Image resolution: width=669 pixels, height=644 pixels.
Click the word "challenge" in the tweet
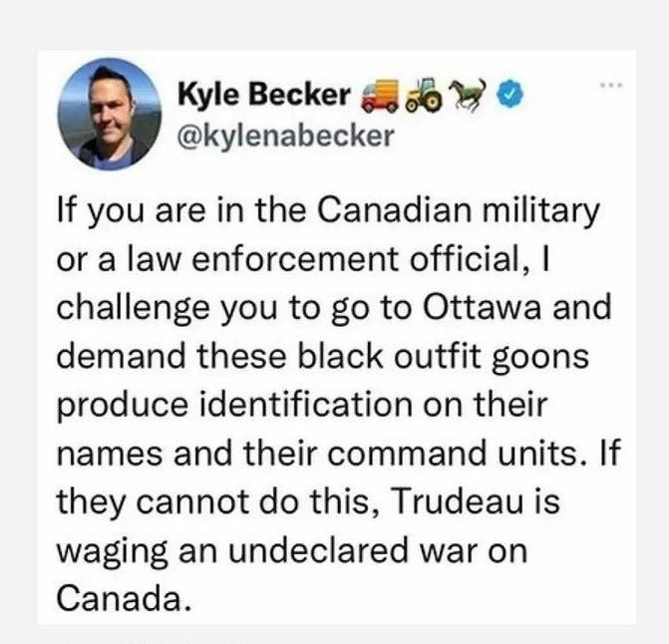point(133,308)
